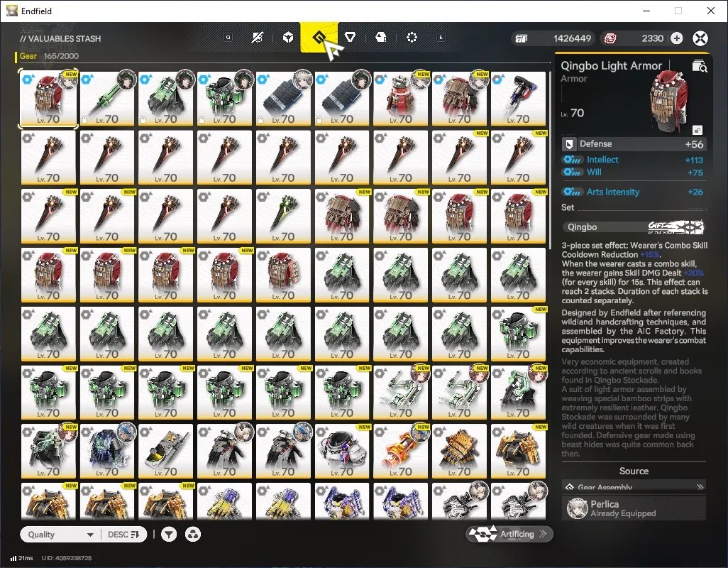Click the 1426449 currency amount
The height and width of the screenshot is (568, 728).
click(572, 38)
